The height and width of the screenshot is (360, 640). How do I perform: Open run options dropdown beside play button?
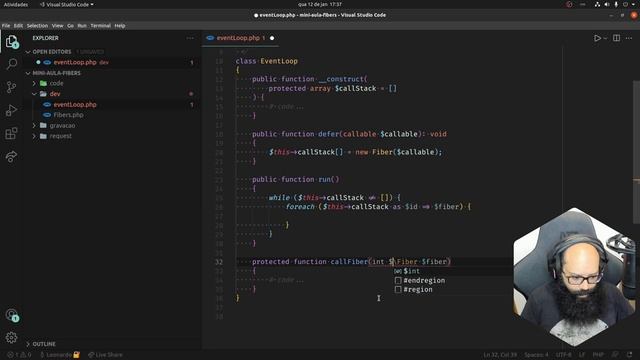point(605,38)
